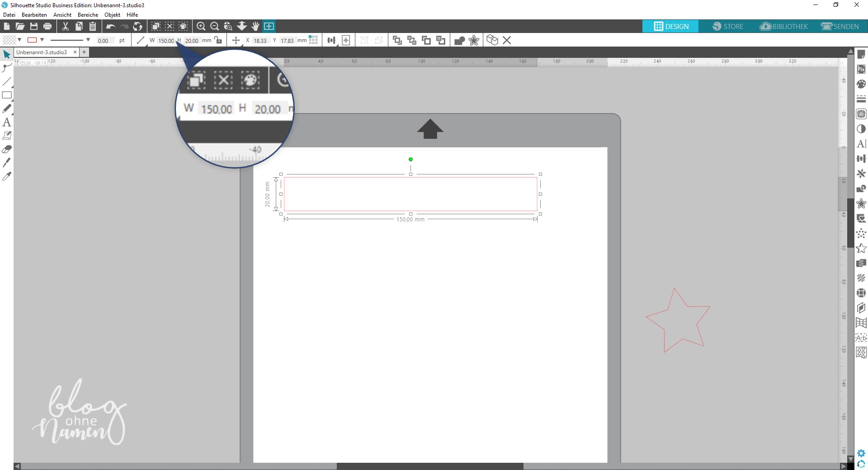Toggle fit-to-page view button
This screenshot has width=868, height=470.
[x=269, y=26]
